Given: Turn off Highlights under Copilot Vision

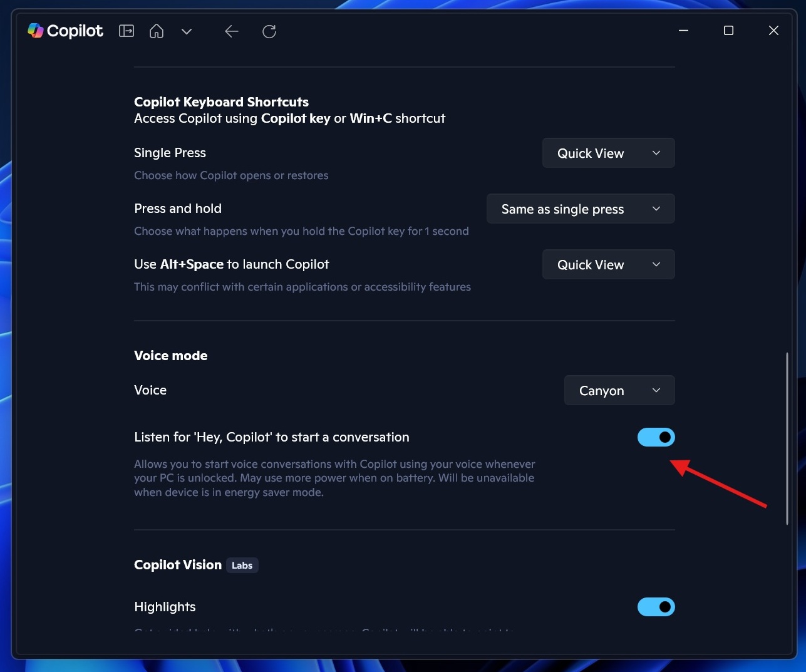Looking at the screenshot, I should point(656,606).
